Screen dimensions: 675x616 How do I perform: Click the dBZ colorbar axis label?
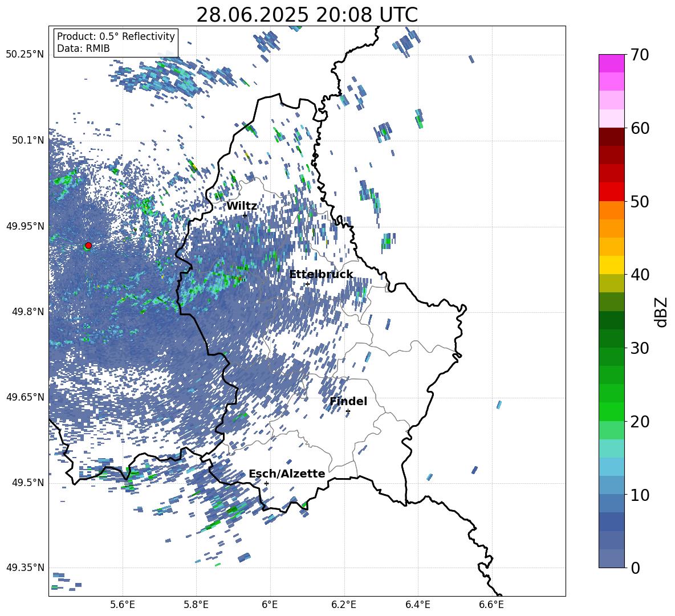pos(662,312)
